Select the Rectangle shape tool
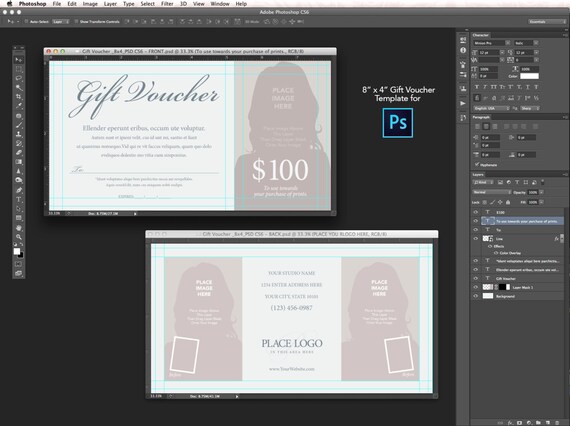The image size is (570, 426). [x=19, y=218]
